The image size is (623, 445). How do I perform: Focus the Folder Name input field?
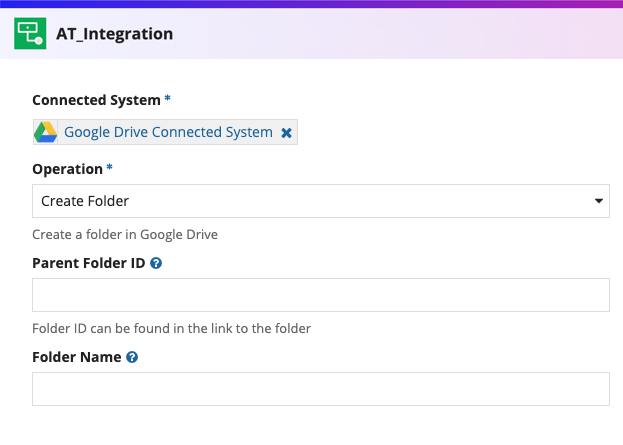[321, 389]
